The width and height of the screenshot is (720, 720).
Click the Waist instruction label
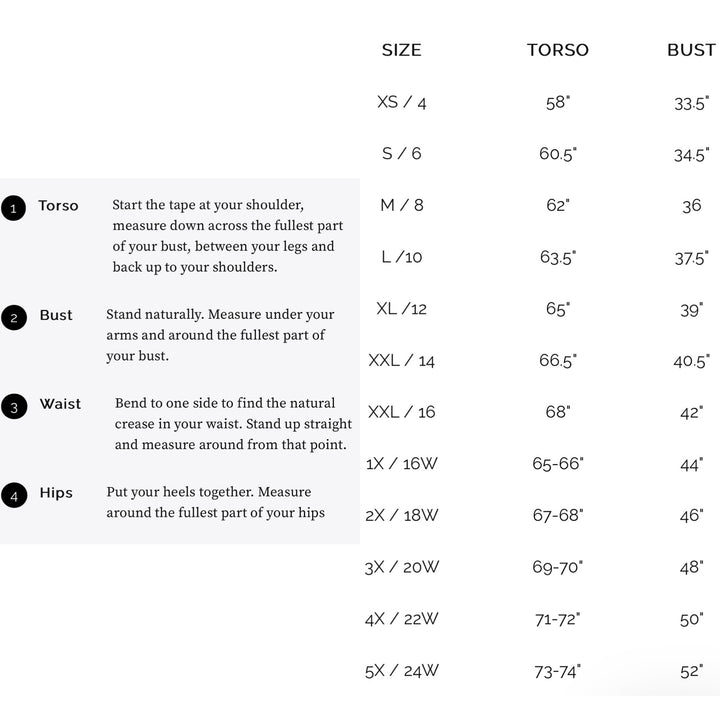60,404
